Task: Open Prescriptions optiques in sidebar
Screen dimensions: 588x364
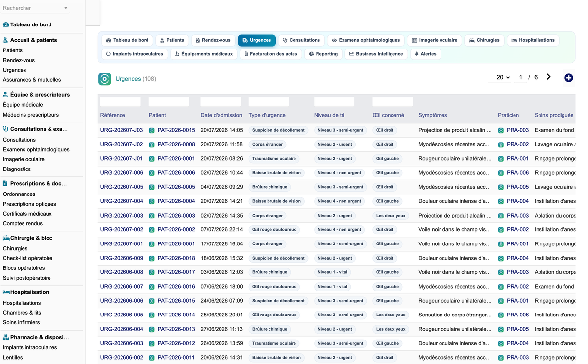Action: pyautogui.click(x=29, y=204)
